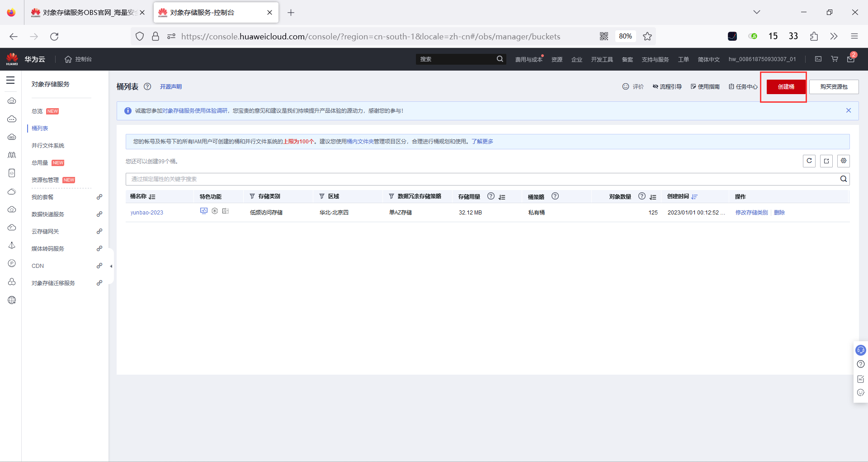The image size is (868, 462).
Task: Open the 支持与服务 header menu
Action: [x=655, y=59]
